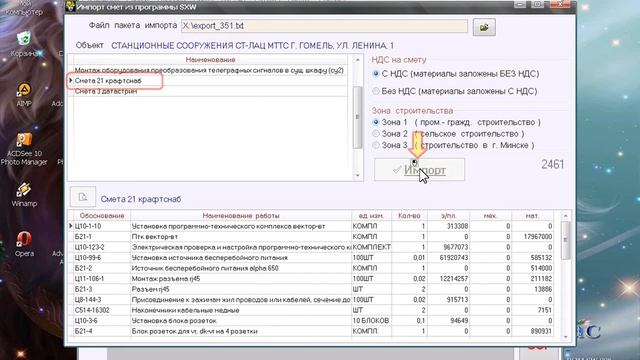Select row Б21-3 Разъем rj45
640x360 pixels.
tap(312, 289)
